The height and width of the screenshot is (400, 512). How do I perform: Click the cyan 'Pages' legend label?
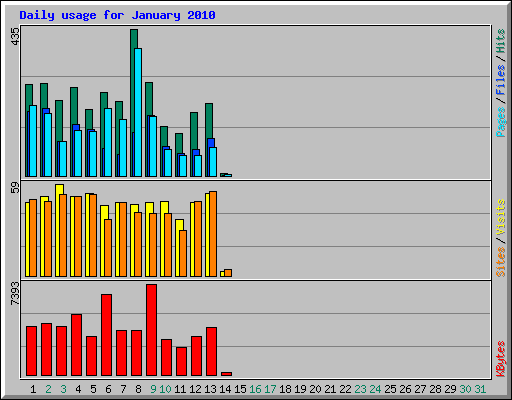tap(501, 122)
